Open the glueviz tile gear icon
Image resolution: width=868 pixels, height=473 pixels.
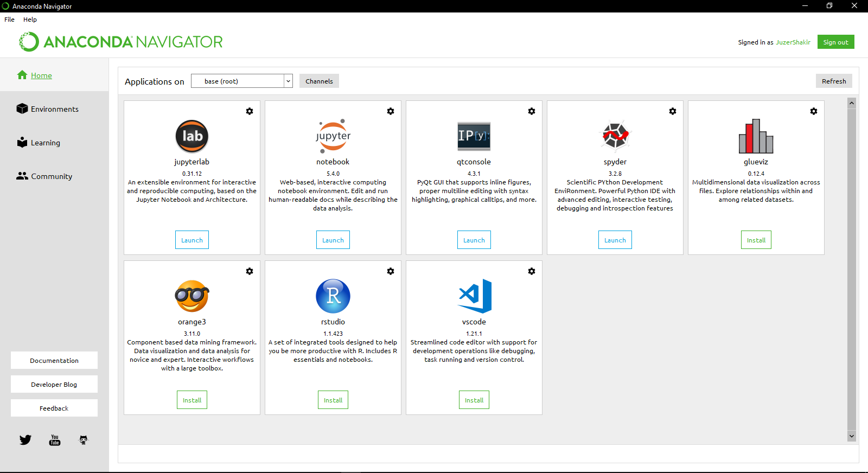click(814, 111)
